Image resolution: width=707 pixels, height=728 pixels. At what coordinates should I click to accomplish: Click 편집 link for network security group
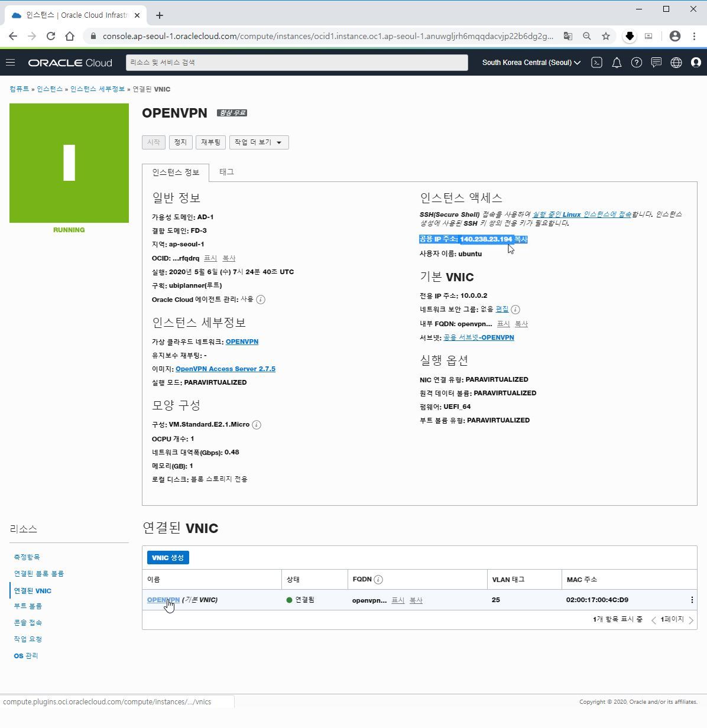click(x=502, y=309)
